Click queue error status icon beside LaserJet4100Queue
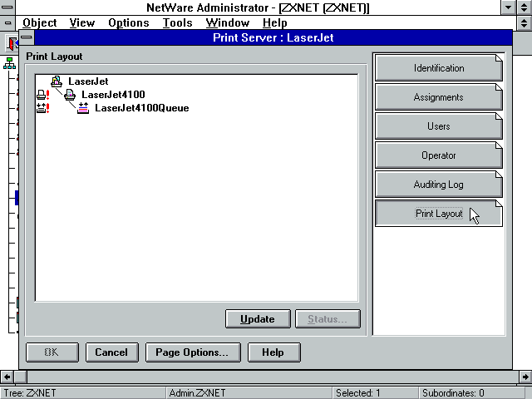The height and width of the screenshot is (399, 532). point(43,108)
